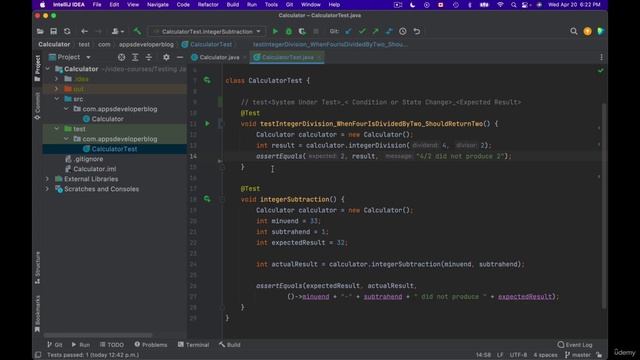The width and height of the screenshot is (640, 360).
Task: Run the selected configuration
Action: point(275,31)
